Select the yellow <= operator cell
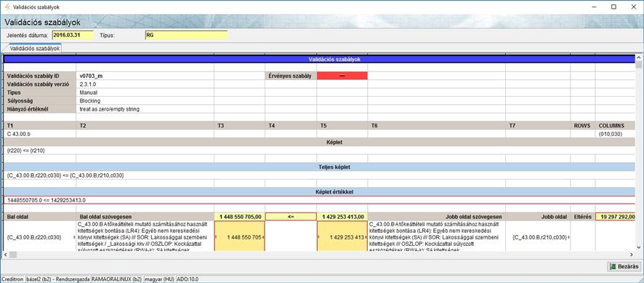 point(291,216)
